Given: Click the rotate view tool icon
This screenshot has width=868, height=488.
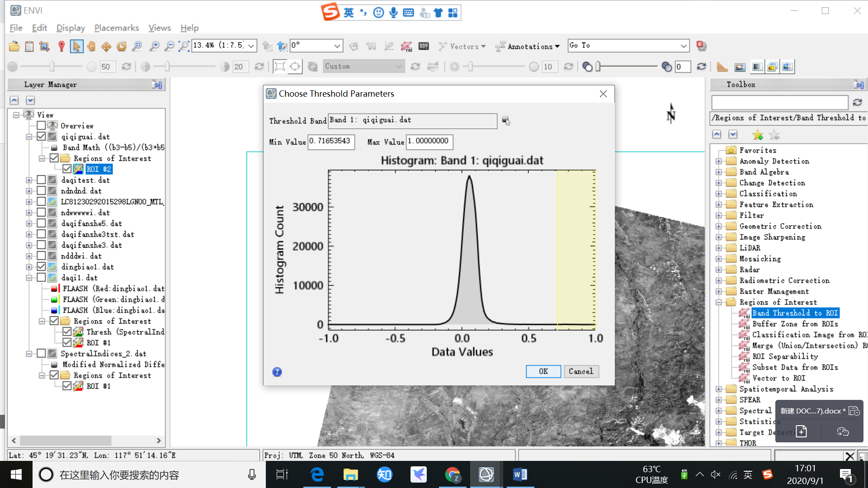Looking at the screenshot, I should [122, 46].
